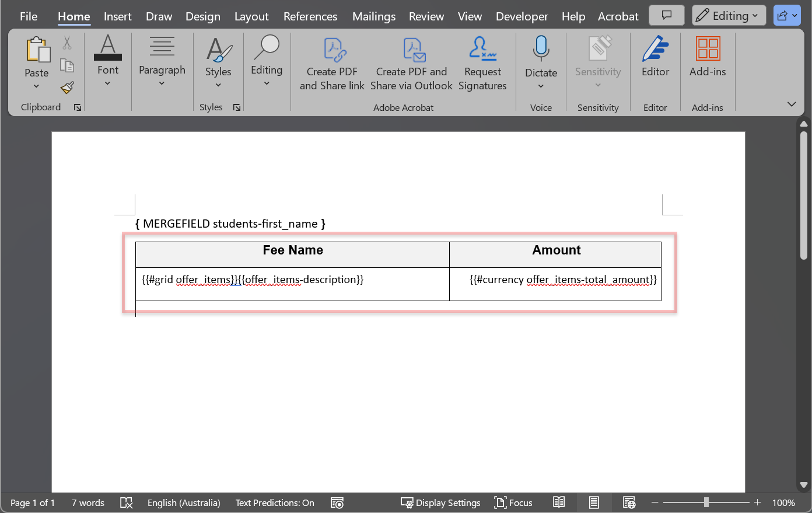Viewport: 812px width, 513px height.
Task: Expand the Paste options dropdown
Action: click(36, 86)
